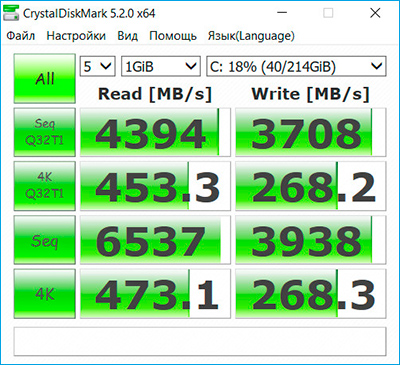This screenshot has width=400, height=365.
Task: Open the Вид menu
Action: pyautogui.click(x=127, y=36)
